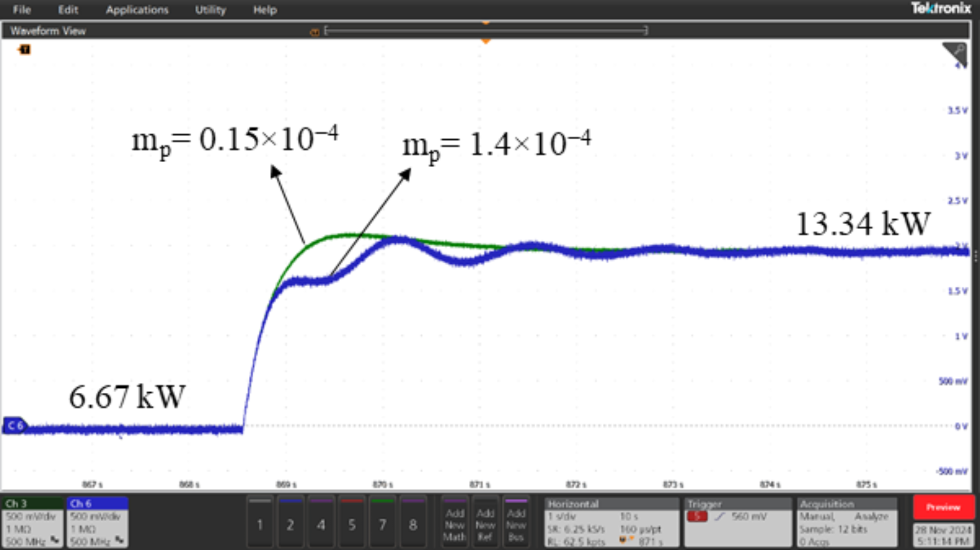Enable channel 4 display
The height and width of the screenshot is (550, 980).
coord(322,524)
